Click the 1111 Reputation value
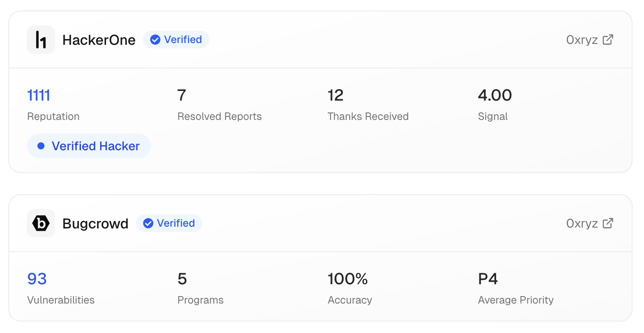 pyautogui.click(x=39, y=95)
